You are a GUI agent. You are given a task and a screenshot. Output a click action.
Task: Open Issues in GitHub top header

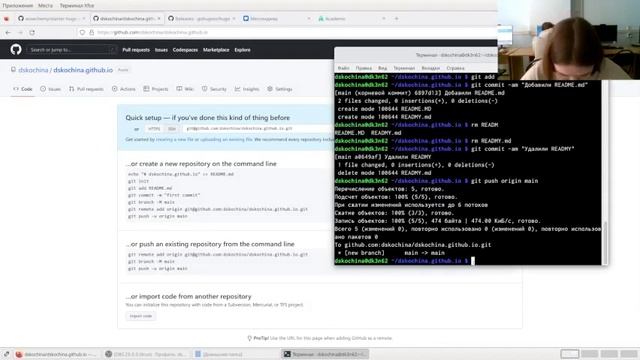(161, 50)
